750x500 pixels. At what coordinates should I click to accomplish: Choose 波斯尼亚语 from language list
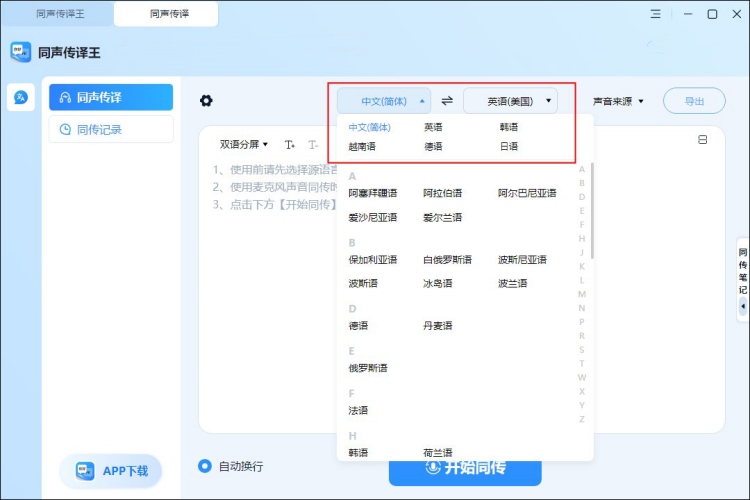[x=522, y=260]
